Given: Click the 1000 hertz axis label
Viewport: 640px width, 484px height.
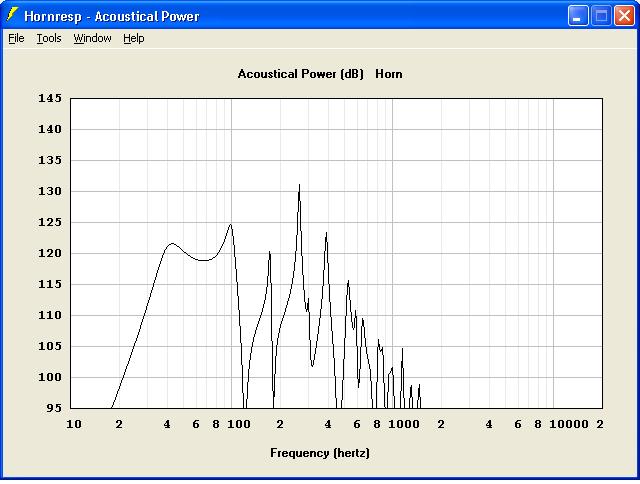Looking at the screenshot, I should tap(404, 424).
